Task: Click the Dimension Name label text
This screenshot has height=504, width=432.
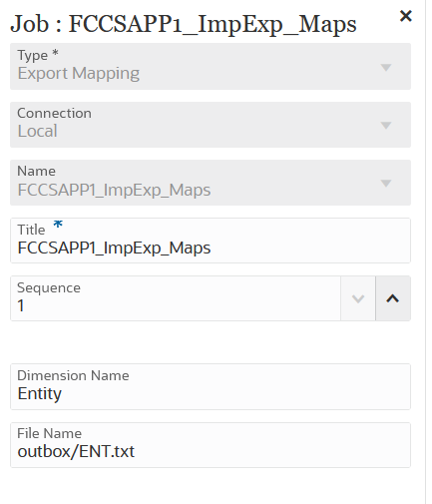Action: 73,375
